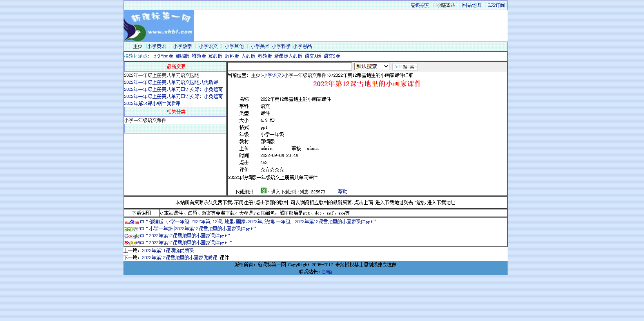
Task: Browse textbooks by 教科版
Action: click(232, 56)
